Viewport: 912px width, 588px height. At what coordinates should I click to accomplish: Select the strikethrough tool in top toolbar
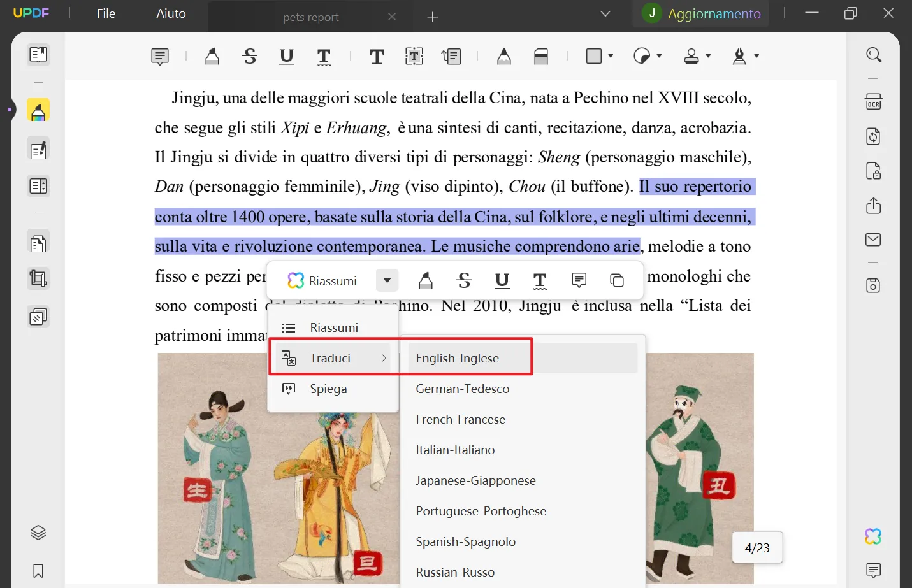point(250,57)
